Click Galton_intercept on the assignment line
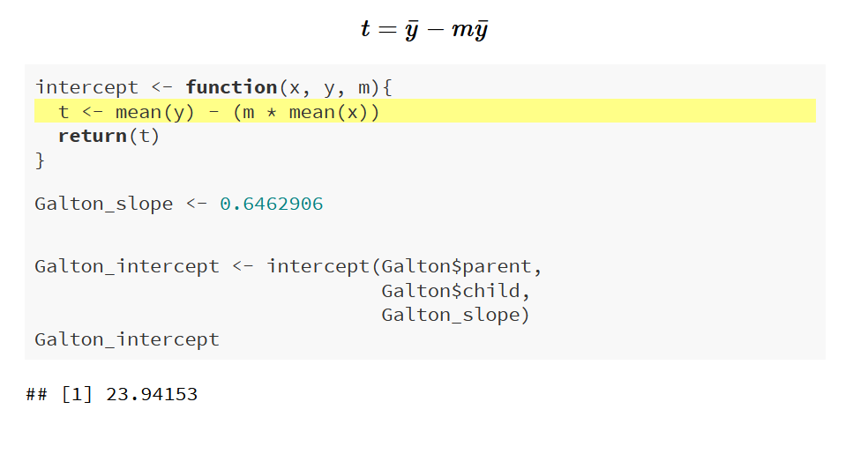Screen dimensions: 868x454 click(x=127, y=266)
